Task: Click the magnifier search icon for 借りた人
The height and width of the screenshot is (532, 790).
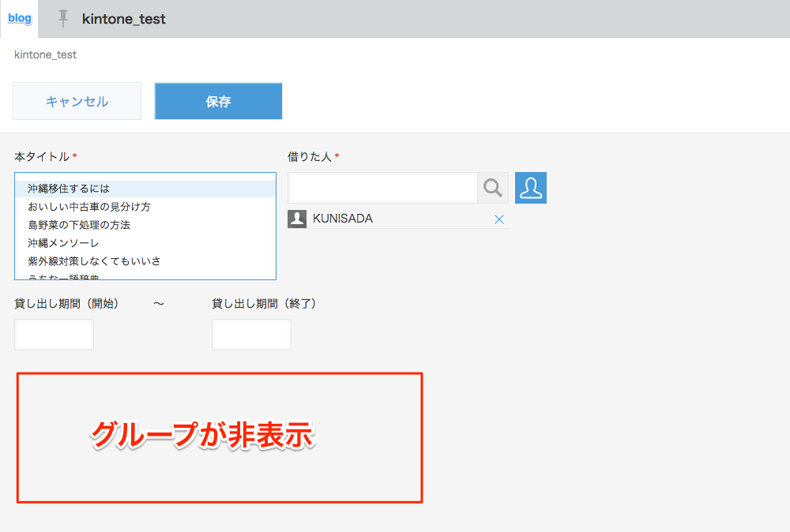Action: [492, 188]
